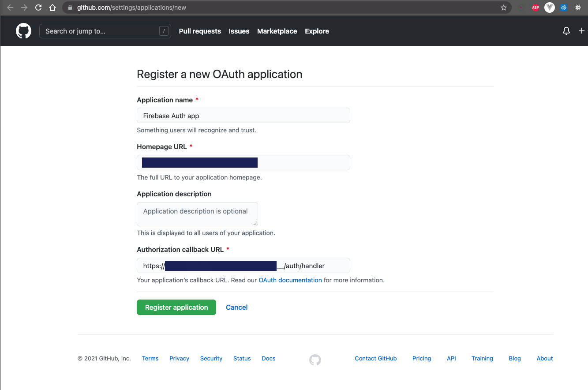
Task: Open the notifications bell
Action: pos(566,31)
